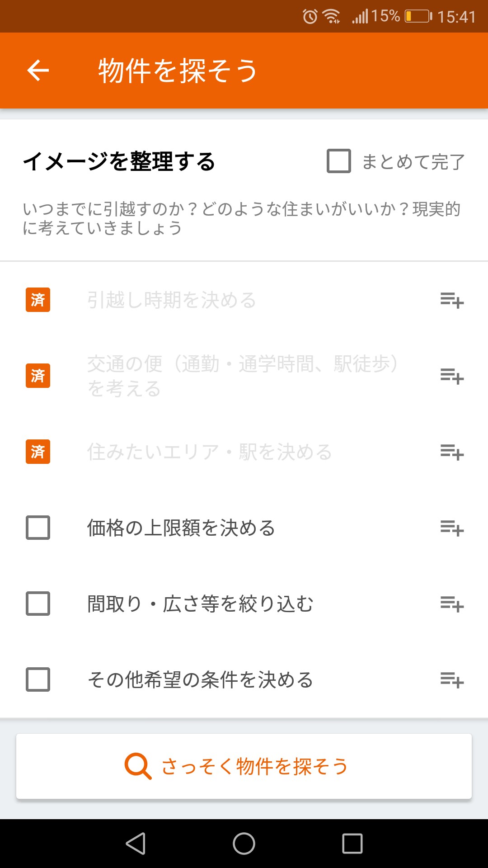Check 間取り・広さ等を絞り込む checkbox
The height and width of the screenshot is (868, 488).
click(38, 604)
